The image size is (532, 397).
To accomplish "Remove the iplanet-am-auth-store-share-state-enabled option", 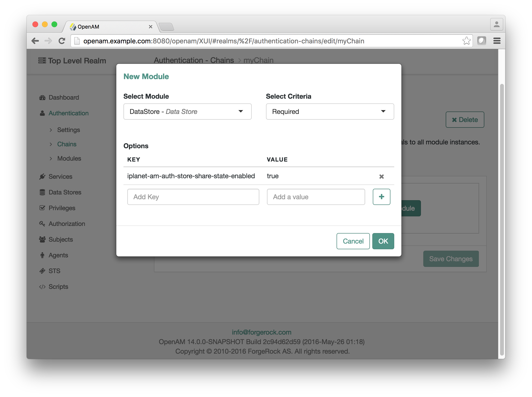I will coord(381,176).
